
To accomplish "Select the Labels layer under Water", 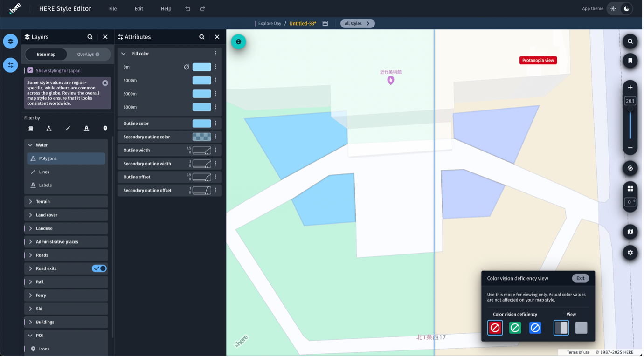I will pos(66,185).
